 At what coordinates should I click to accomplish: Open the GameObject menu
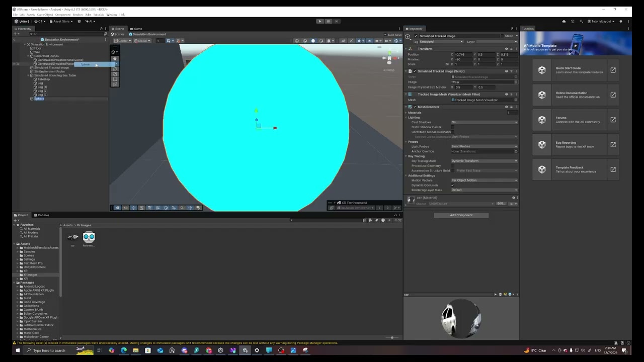click(45, 15)
